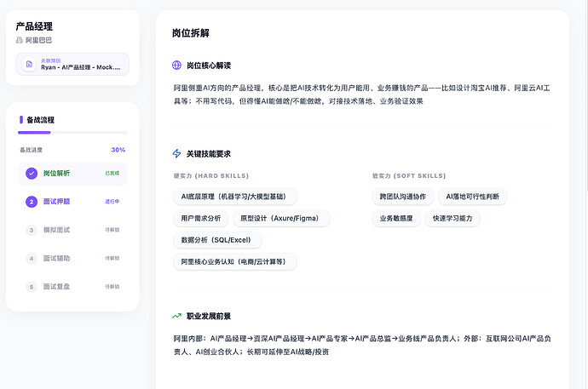
Task: Click the step 5 circle for 面试复盘
Action: [x=32, y=287]
